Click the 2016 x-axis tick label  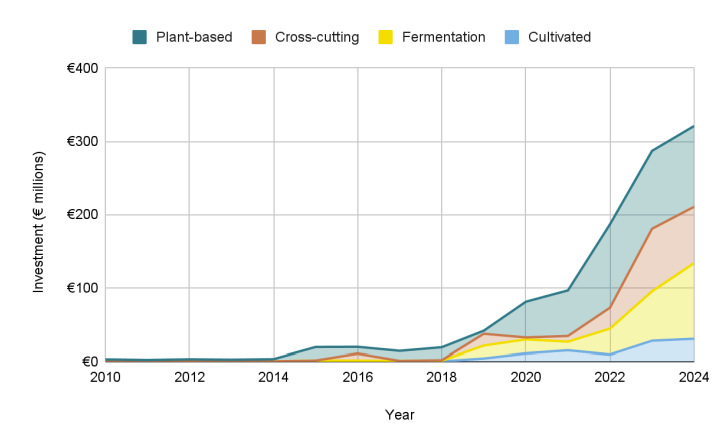tap(357, 377)
